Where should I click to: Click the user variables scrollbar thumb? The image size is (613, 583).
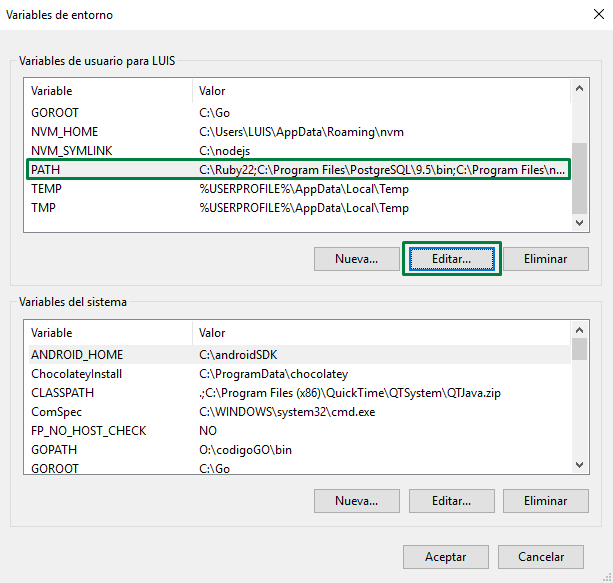579,178
